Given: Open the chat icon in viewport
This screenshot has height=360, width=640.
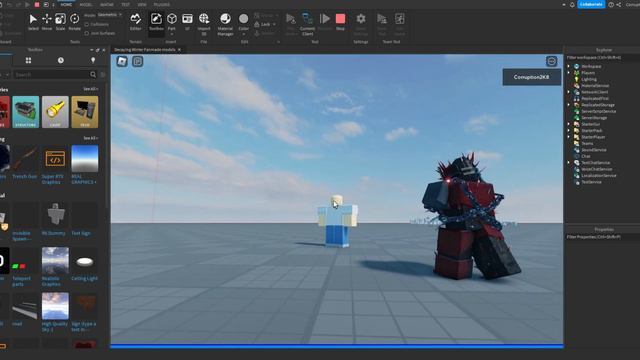Looking at the screenshot, I should 138,61.
